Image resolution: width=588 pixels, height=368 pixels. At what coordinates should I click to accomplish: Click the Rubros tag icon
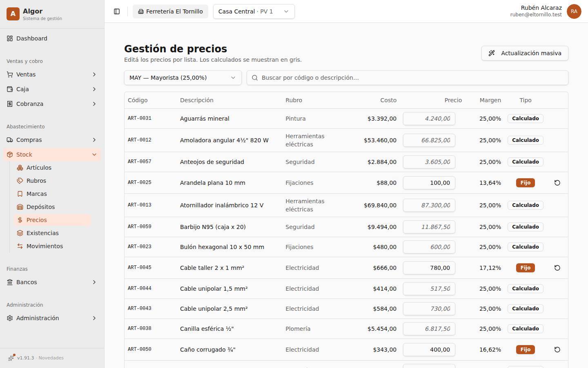tap(20, 181)
